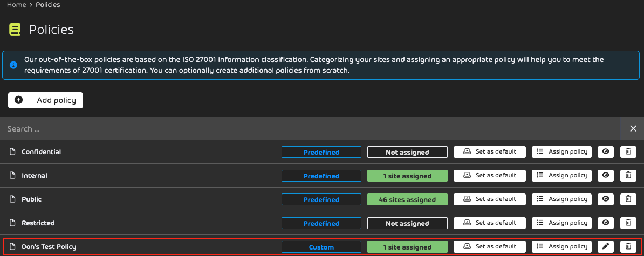Assign Don's Test Policy to sites
644x256 pixels.
[x=562, y=247]
